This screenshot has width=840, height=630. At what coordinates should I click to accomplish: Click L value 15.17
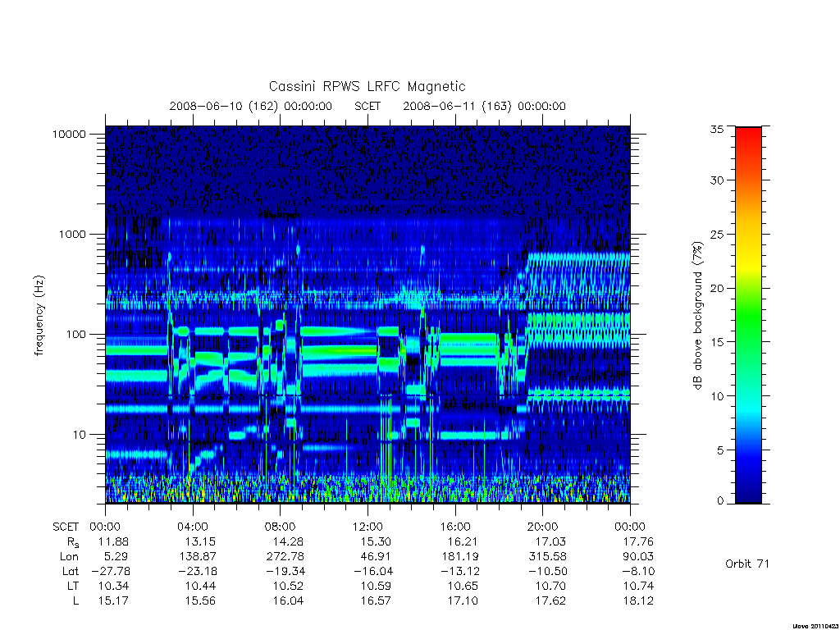(x=113, y=601)
